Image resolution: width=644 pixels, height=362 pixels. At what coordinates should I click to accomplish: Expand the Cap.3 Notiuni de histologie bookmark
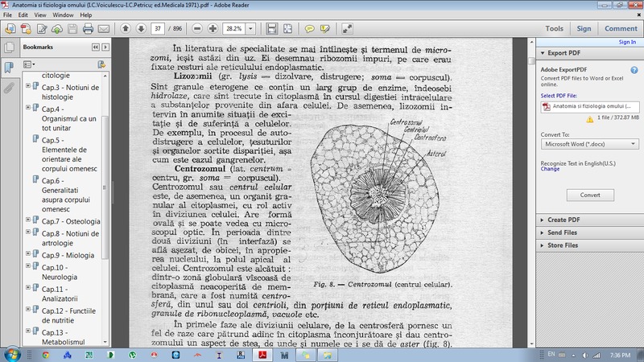click(28, 86)
